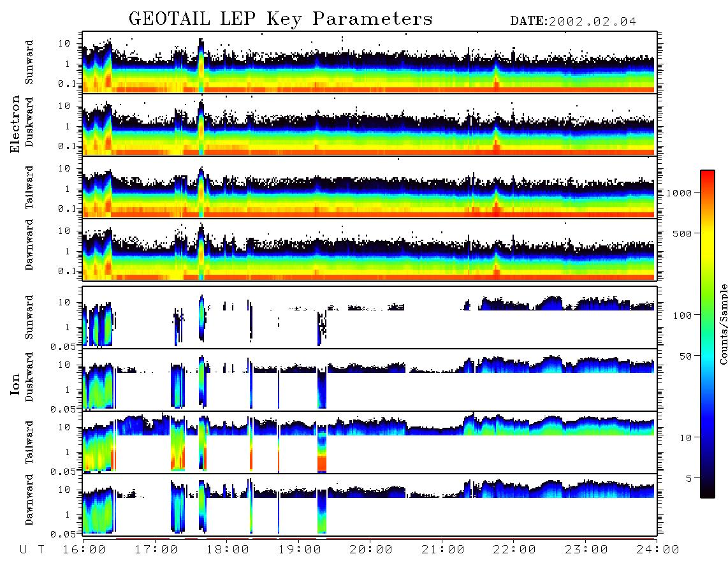
Task: Select the Ion Sunward panel label
Action: pos(29,317)
